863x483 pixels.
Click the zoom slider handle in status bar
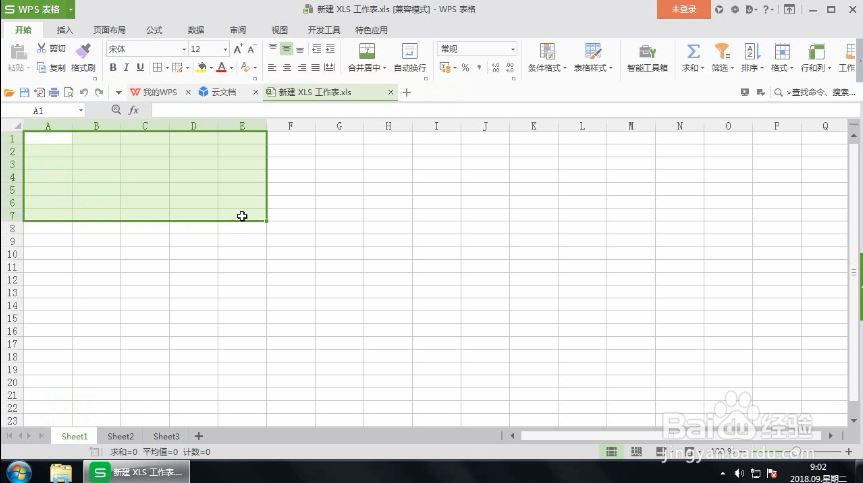click(x=795, y=452)
